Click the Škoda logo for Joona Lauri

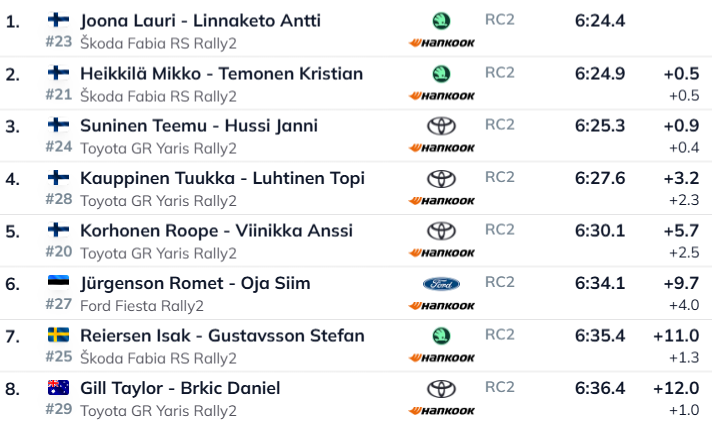point(441,20)
